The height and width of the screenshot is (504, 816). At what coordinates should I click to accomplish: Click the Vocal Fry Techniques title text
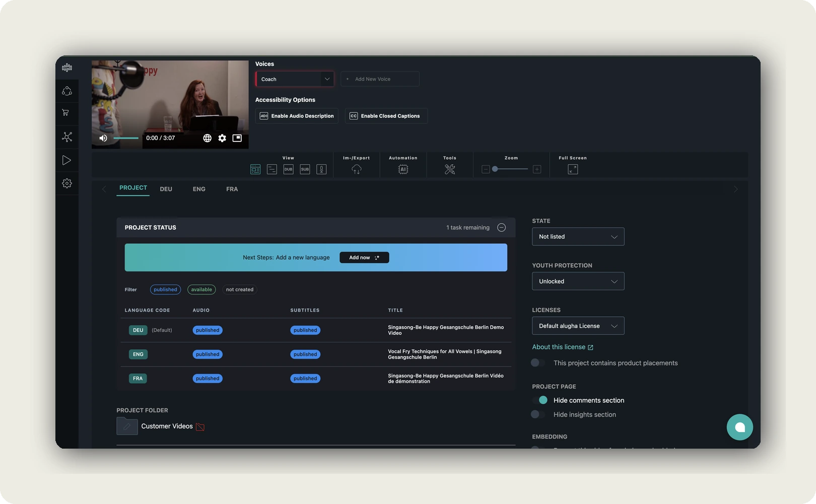tap(445, 354)
